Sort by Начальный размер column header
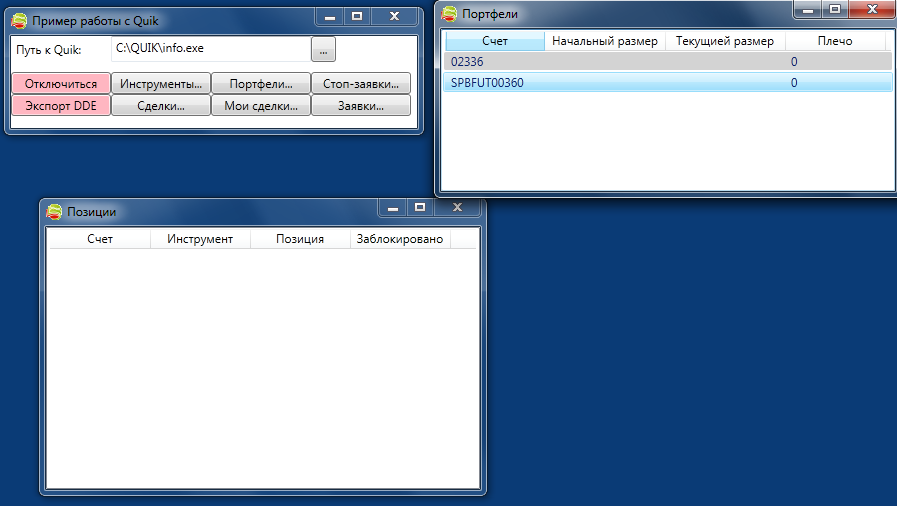 605,41
